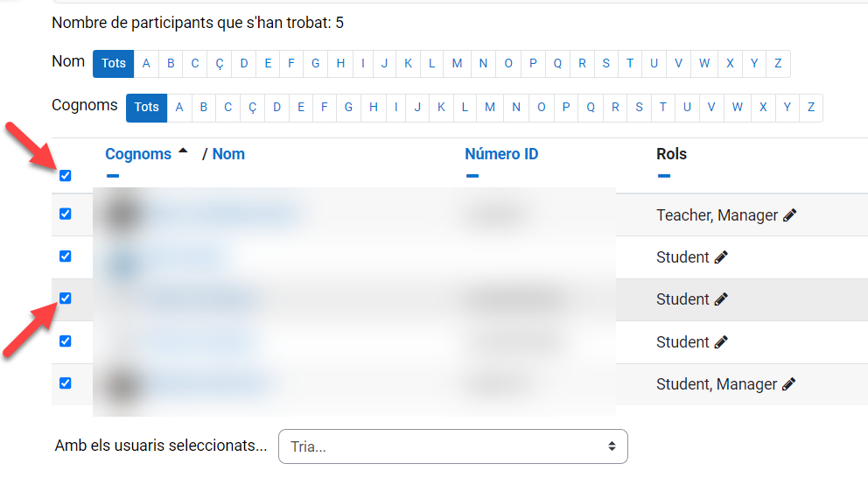Choose letter Z in the Cognoms filter
This screenshot has width=868, height=492.
811,108
